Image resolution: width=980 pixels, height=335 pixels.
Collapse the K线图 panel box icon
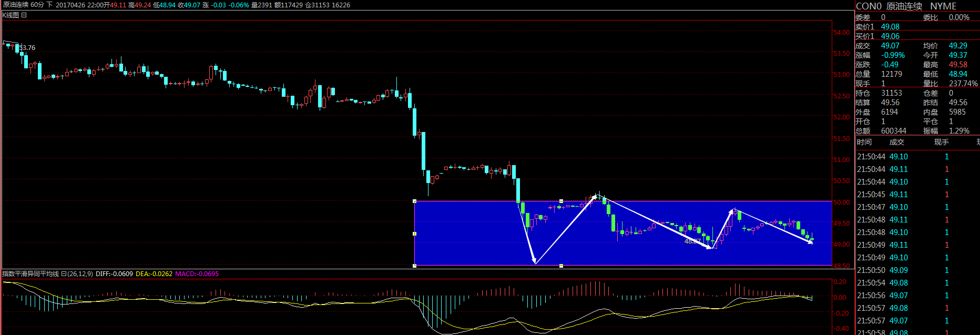[24, 15]
